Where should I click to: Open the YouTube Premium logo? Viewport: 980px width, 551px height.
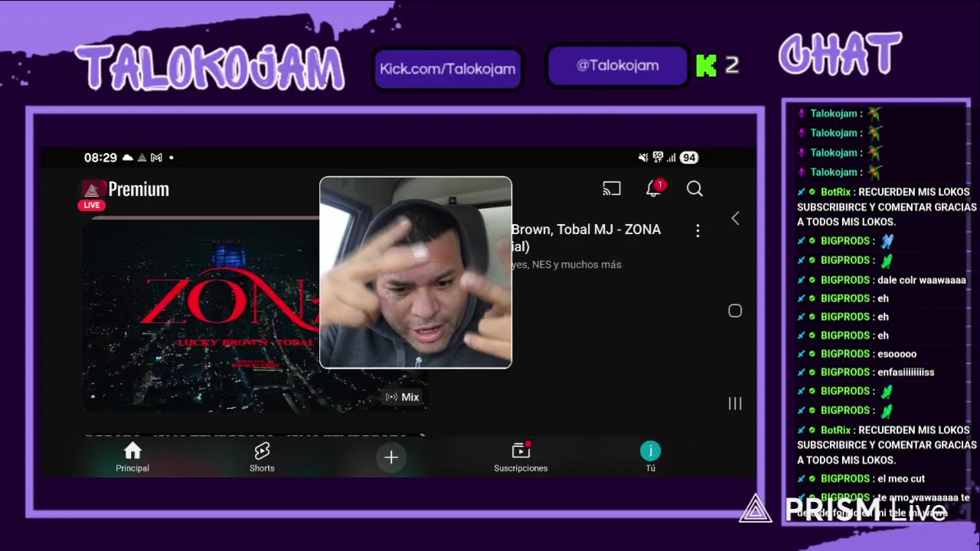(x=126, y=189)
